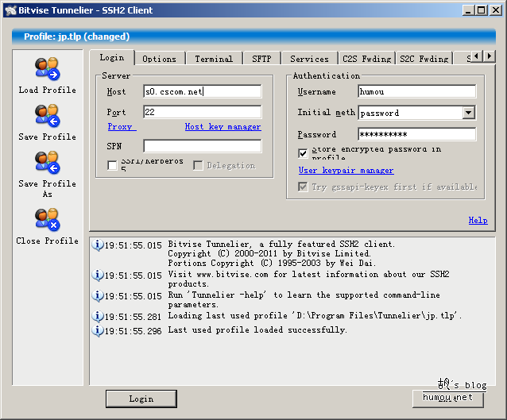
Task: Toggle the Delegation checkbox
Action: tap(198, 165)
